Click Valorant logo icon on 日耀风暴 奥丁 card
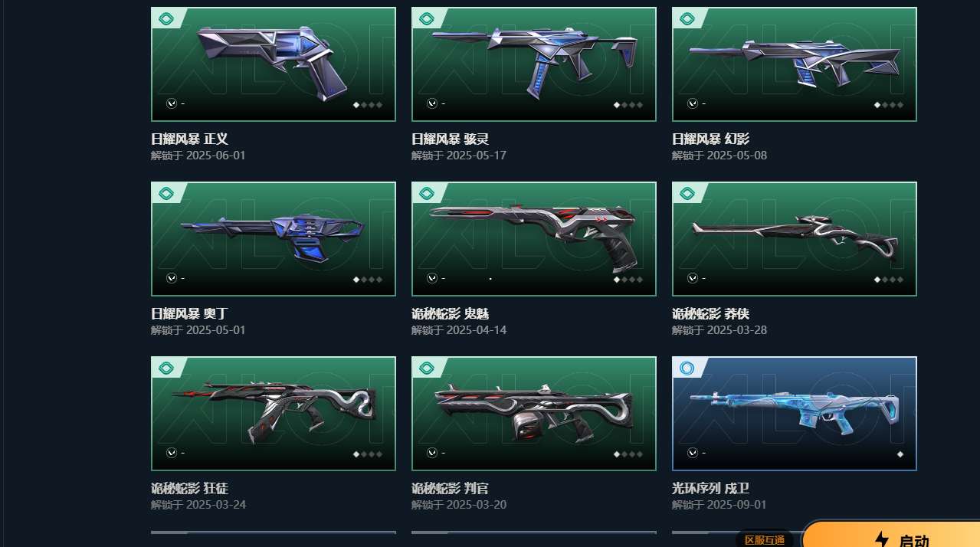Viewport: 980px width, 547px height. point(172,278)
